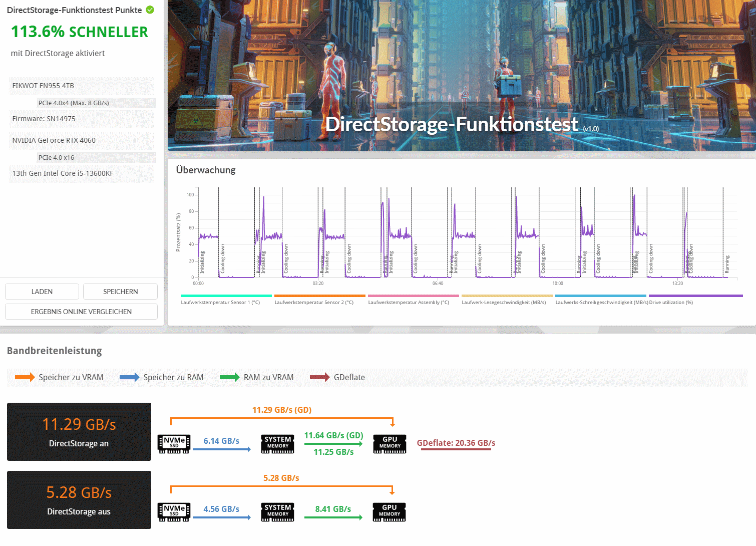756x546 pixels.
Task: Click the NVMe SSD icon in DirectStorage an row
Action: coord(174,444)
